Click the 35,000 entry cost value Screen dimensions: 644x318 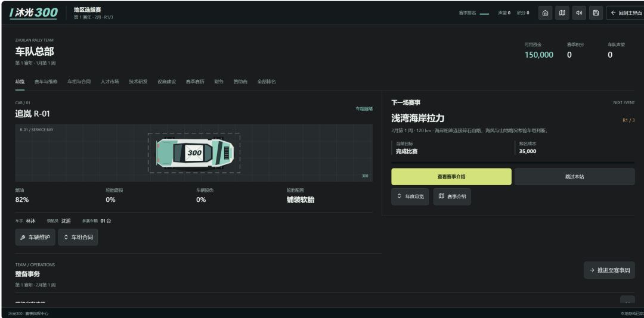527,151
